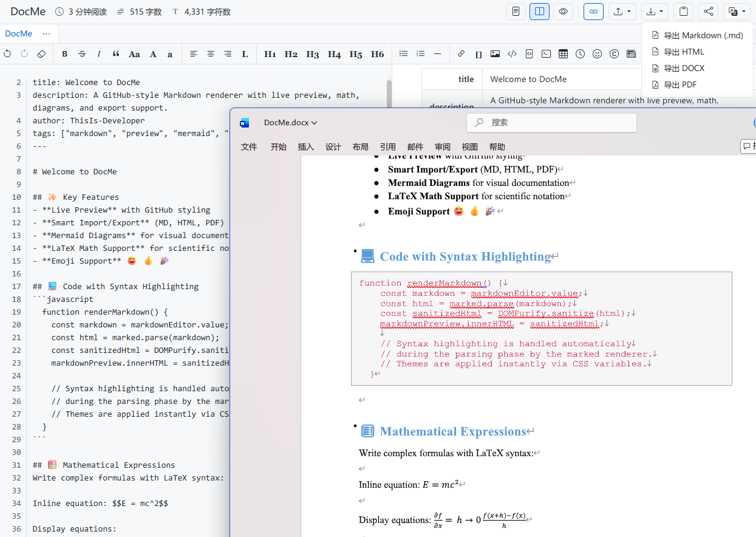Clear formatting with the eraser icon

click(41, 54)
